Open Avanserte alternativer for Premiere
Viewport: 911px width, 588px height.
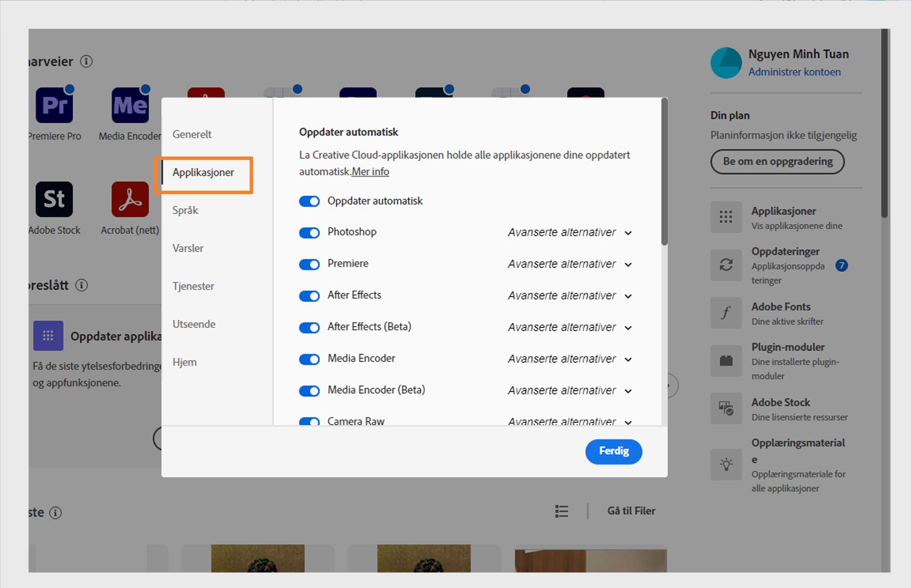coord(569,264)
